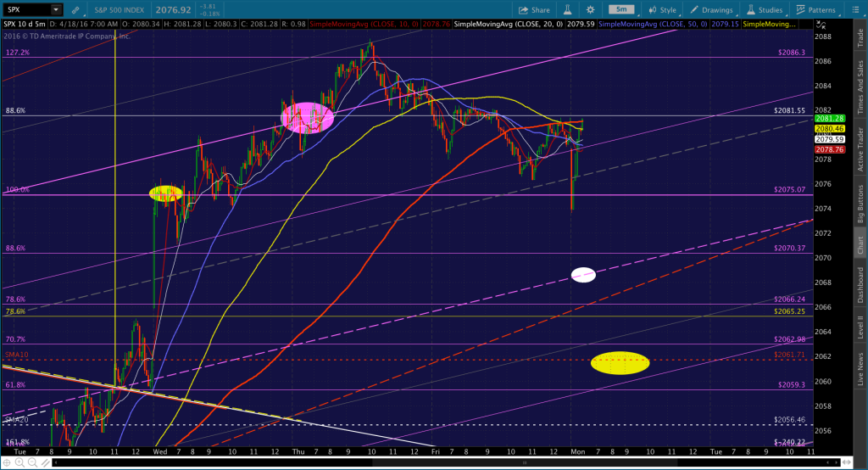The height and width of the screenshot is (470, 868).
Task: Open the Patterns menu
Action: [x=816, y=10]
